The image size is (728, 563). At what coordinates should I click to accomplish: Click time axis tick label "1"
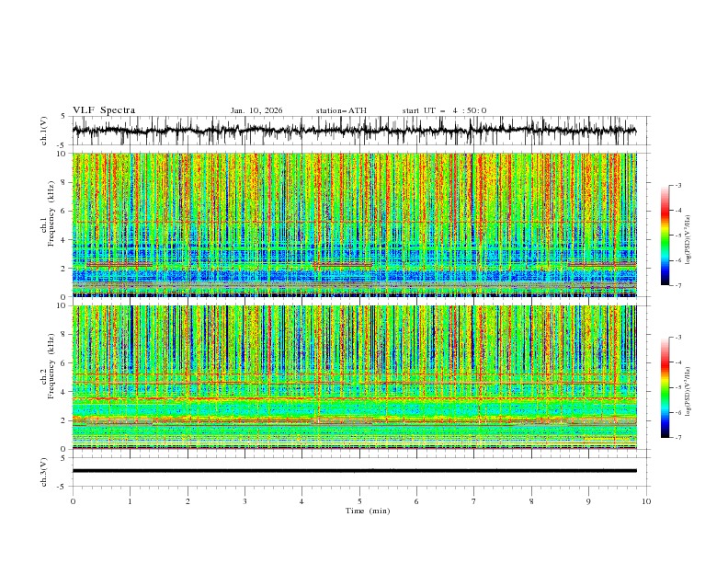coord(130,501)
